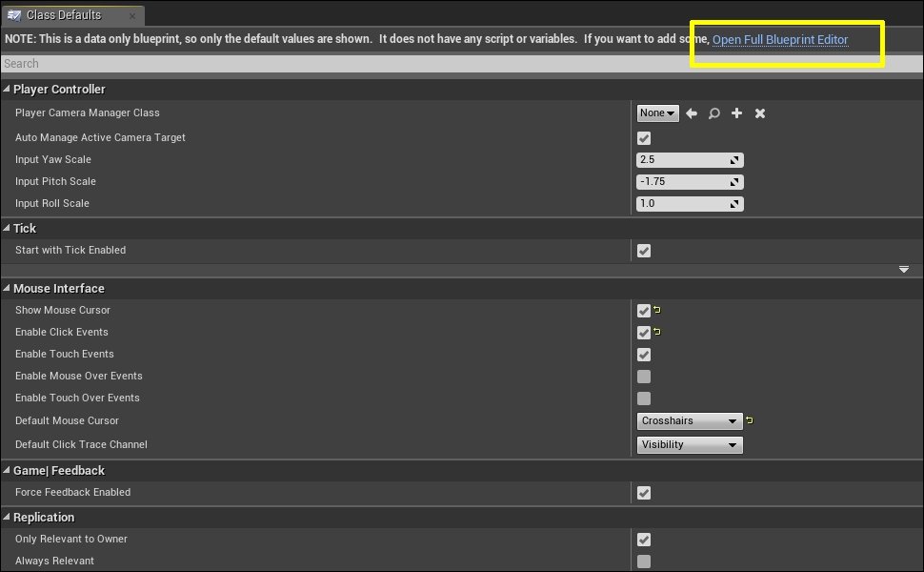The image size is (924, 572).
Task: Click the plus icon to create new camera manager
Action: click(736, 113)
